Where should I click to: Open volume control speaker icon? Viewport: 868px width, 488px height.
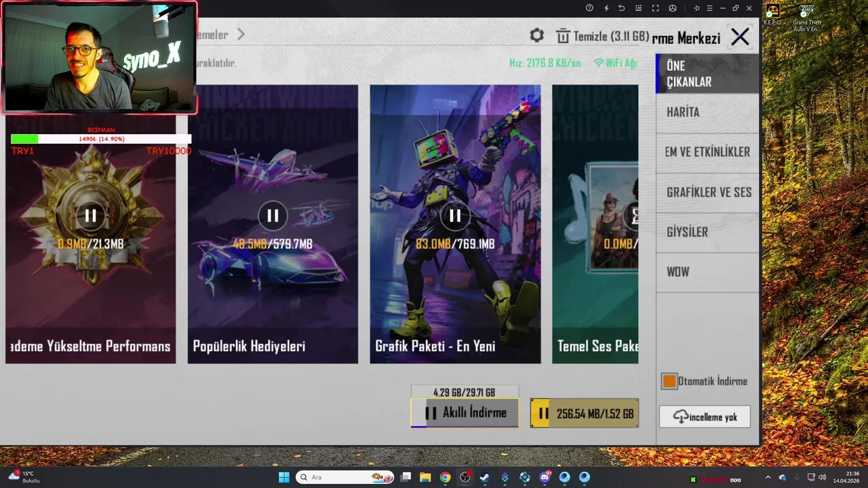pos(823,477)
